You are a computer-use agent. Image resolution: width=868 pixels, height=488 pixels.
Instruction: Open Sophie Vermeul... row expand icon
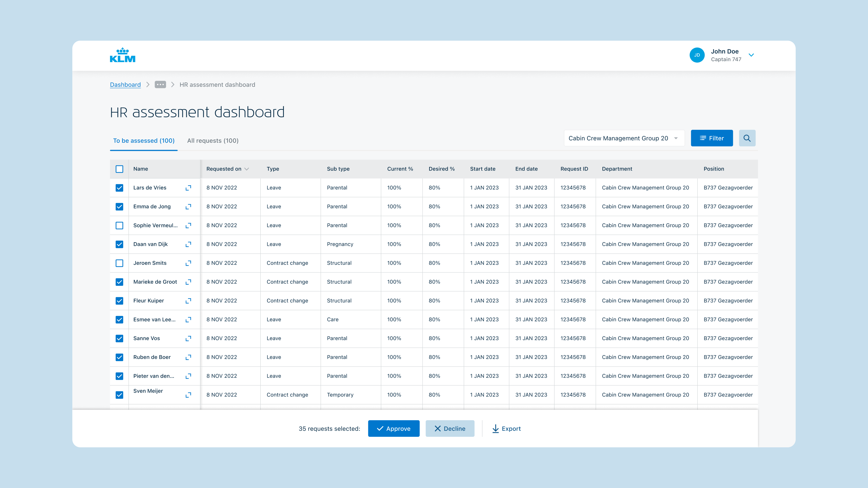point(188,225)
